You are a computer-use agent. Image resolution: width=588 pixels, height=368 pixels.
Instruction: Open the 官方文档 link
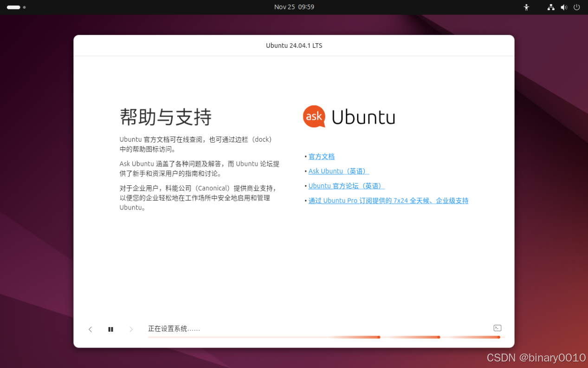coord(321,156)
